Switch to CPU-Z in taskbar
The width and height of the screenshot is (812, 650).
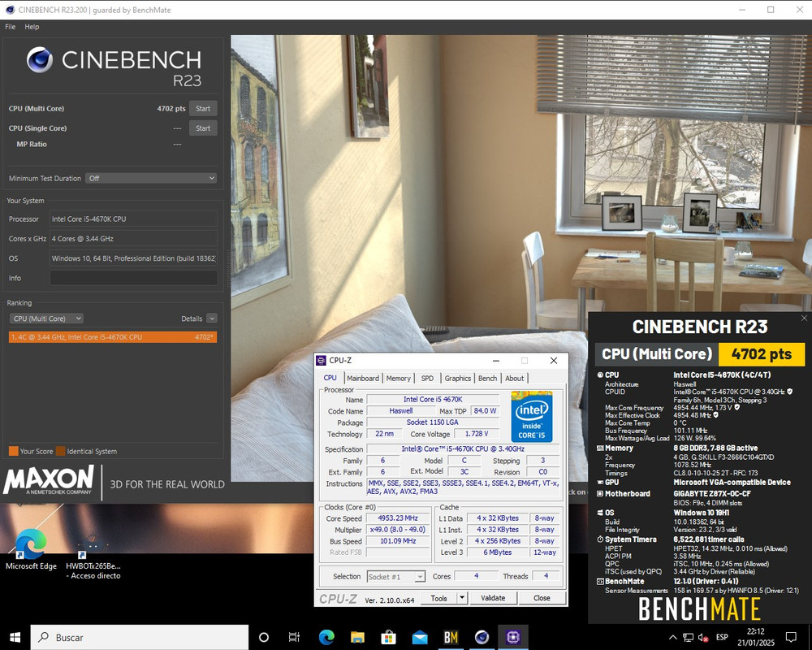click(x=512, y=637)
